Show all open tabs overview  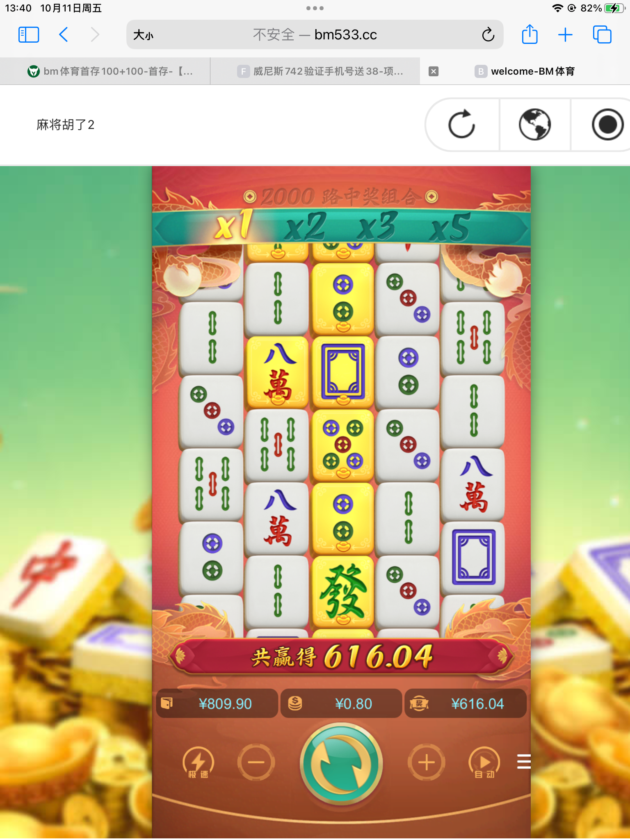point(602,34)
